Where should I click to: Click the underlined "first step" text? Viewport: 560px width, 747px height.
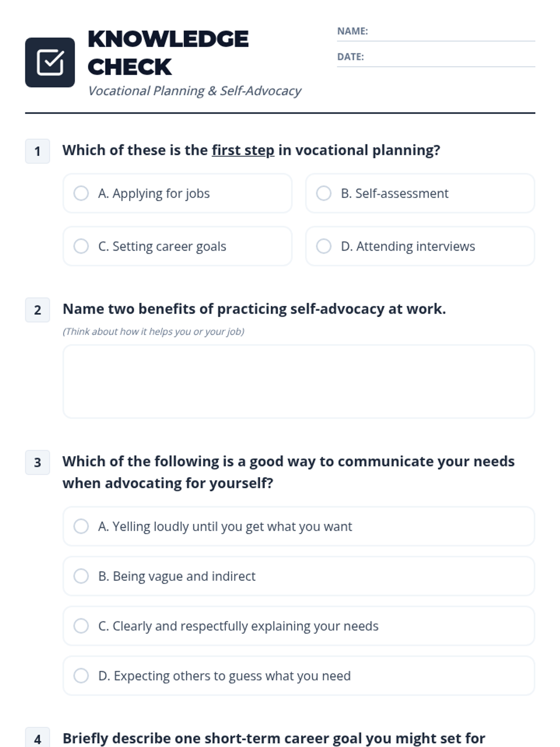tap(243, 150)
